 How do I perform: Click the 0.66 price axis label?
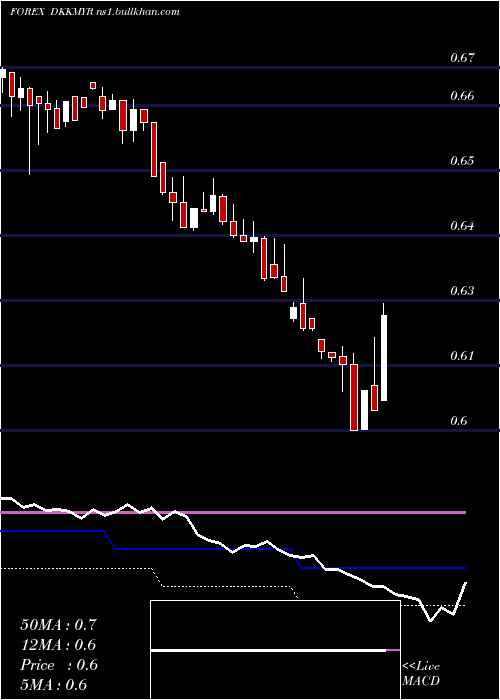(462, 96)
